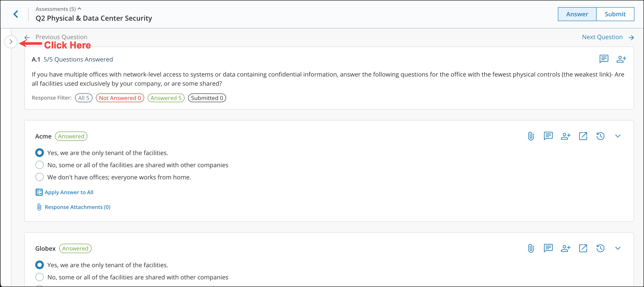This screenshot has width=644, height=287.
Task: Select "No, some or all facilities are shared" for Acme
Action: (40, 165)
